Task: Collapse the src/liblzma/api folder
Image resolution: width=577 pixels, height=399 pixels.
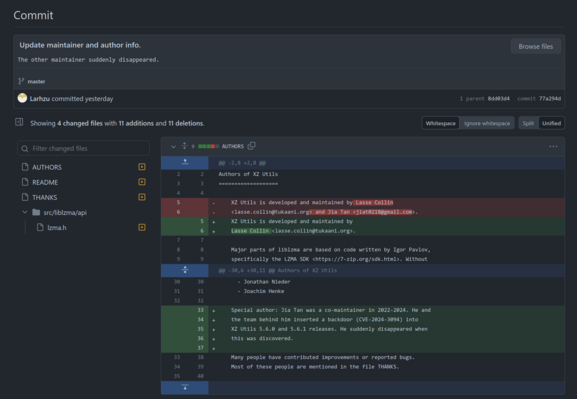Action: click(x=25, y=212)
